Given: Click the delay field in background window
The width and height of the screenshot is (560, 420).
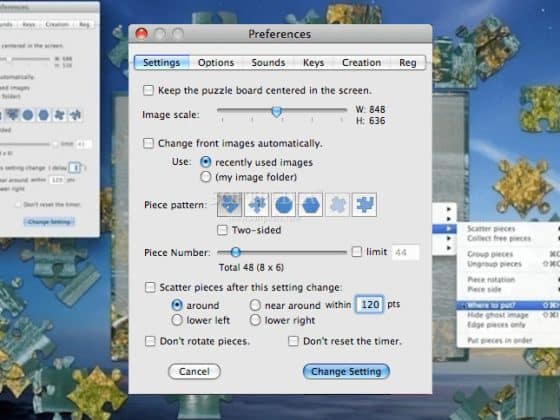Looking at the screenshot, I should click(75, 168).
